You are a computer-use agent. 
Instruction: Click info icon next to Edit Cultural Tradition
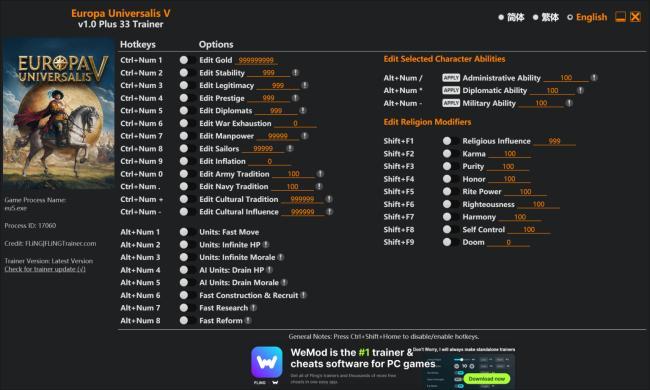[x=329, y=199]
